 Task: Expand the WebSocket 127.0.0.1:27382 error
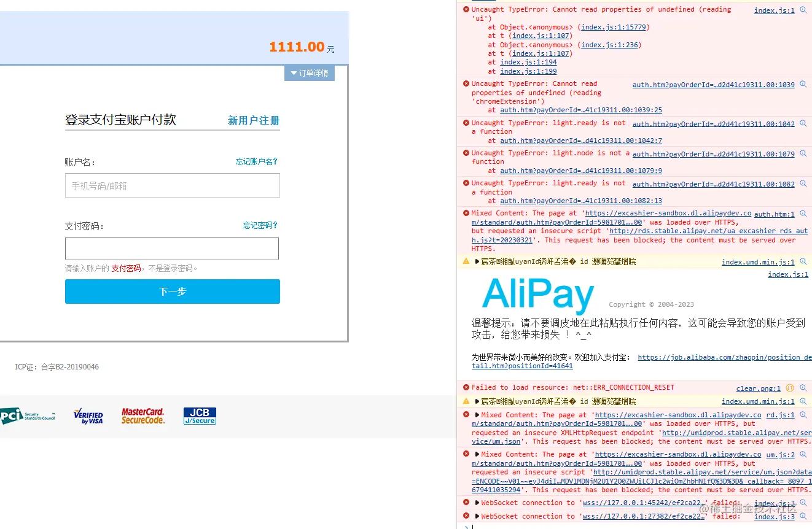pyautogui.click(x=477, y=516)
